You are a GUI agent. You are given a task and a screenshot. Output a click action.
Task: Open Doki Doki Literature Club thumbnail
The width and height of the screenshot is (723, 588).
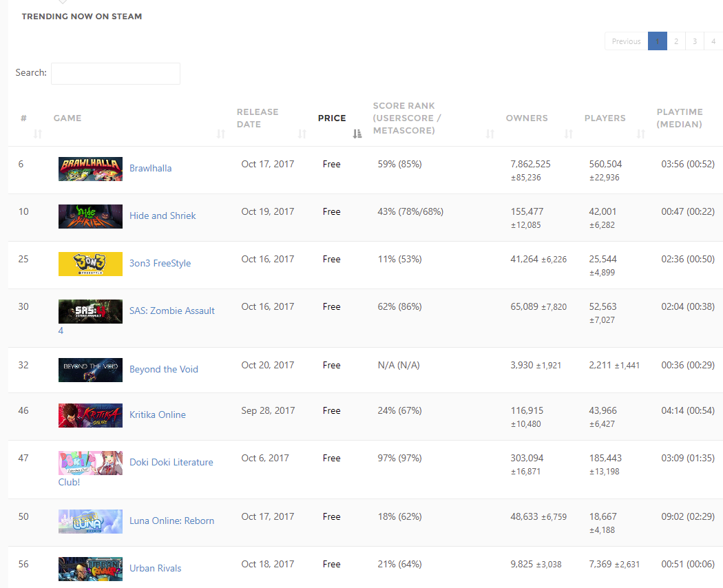[x=90, y=463]
